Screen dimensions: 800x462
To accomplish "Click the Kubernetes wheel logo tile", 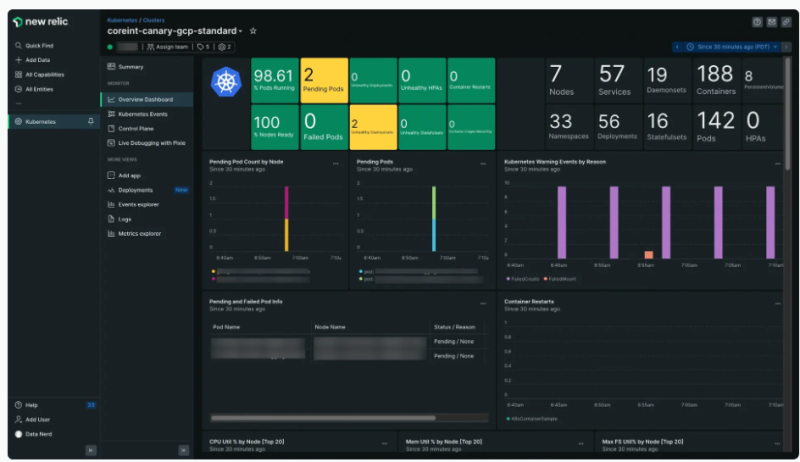I will coord(226,82).
